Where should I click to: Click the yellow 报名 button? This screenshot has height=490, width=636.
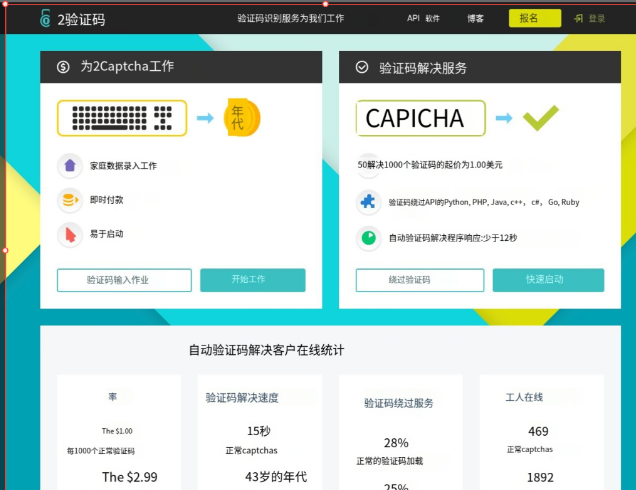coord(535,18)
